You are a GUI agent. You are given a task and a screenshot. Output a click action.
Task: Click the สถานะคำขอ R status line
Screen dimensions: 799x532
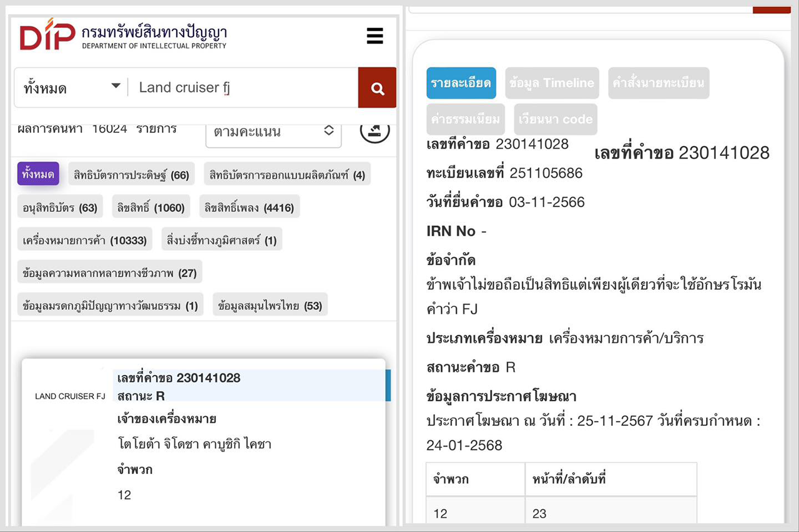click(x=471, y=367)
